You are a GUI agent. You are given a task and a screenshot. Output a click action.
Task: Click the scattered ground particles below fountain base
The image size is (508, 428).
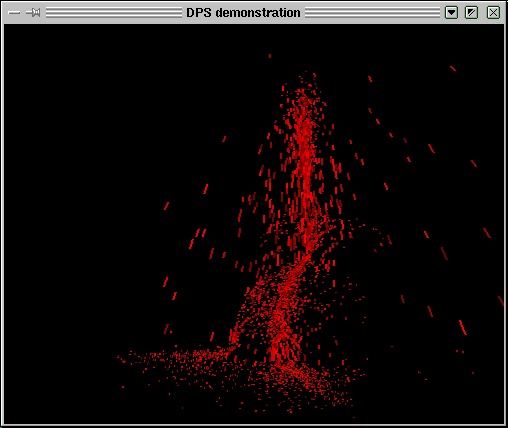[300, 387]
